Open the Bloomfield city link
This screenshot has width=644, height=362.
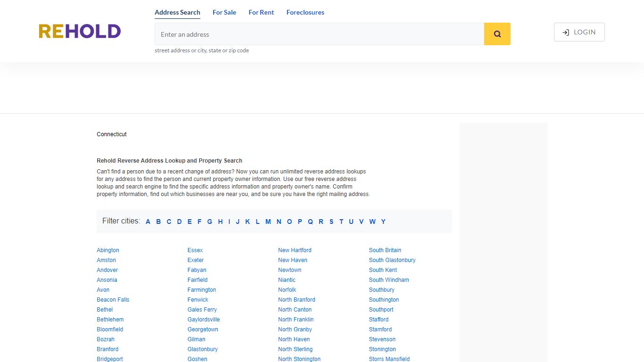click(110, 329)
